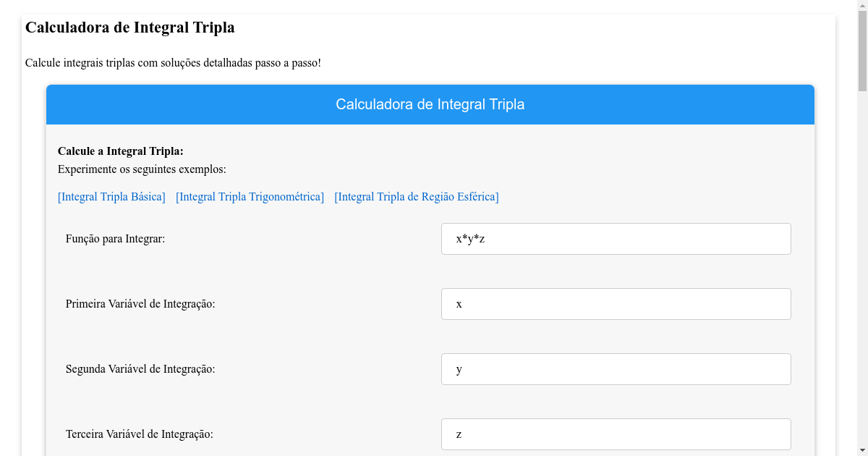
Task: Focus the third integration variable field
Action: click(616, 434)
